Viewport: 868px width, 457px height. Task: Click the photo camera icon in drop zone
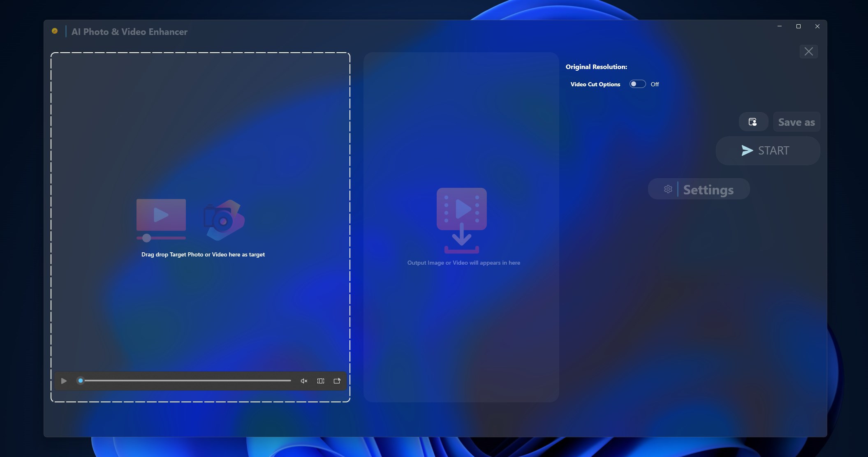coord(223,221)
